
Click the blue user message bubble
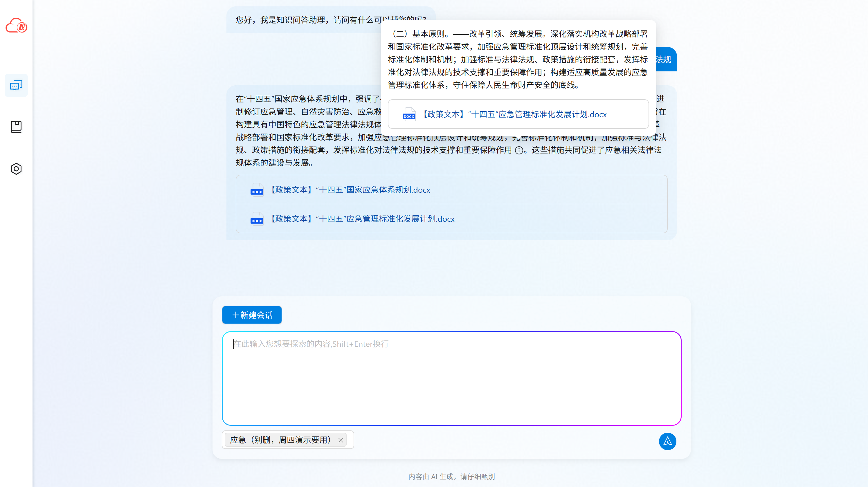666,59
